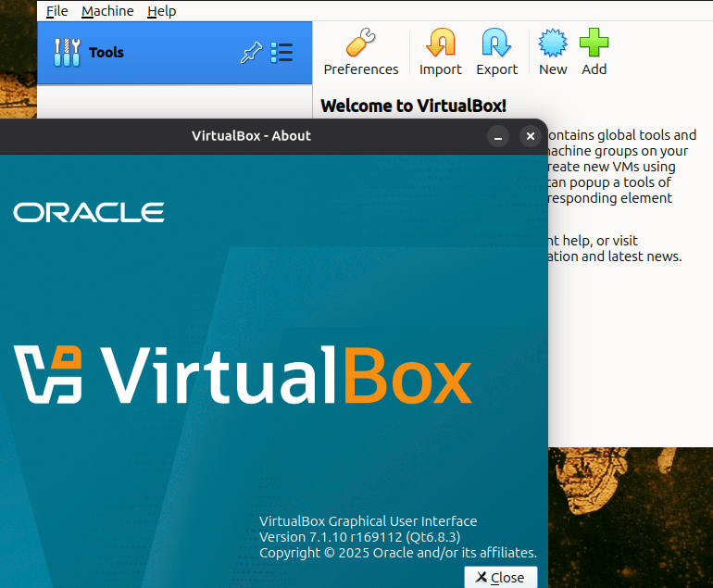Minimize the VirtualBox About dialog

498,136
